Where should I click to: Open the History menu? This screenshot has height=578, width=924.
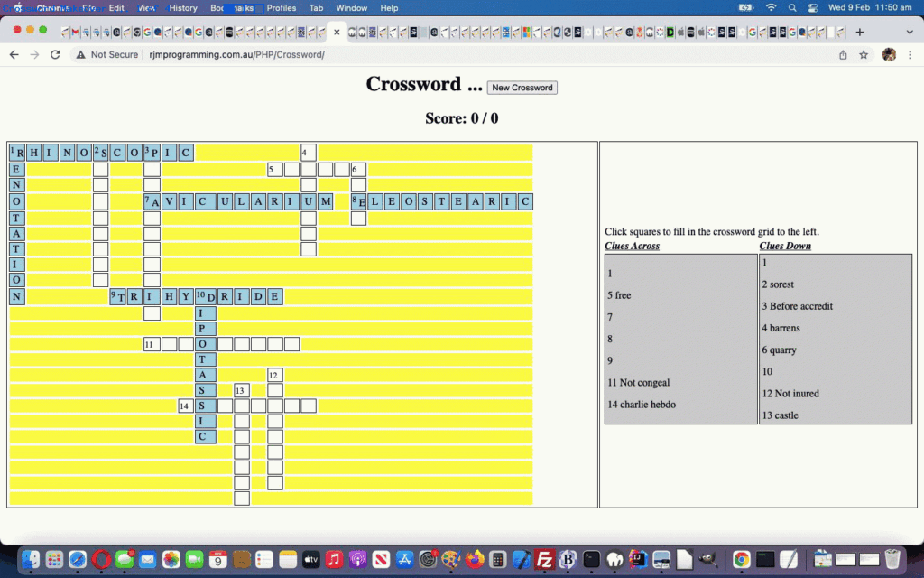[183, 8]
